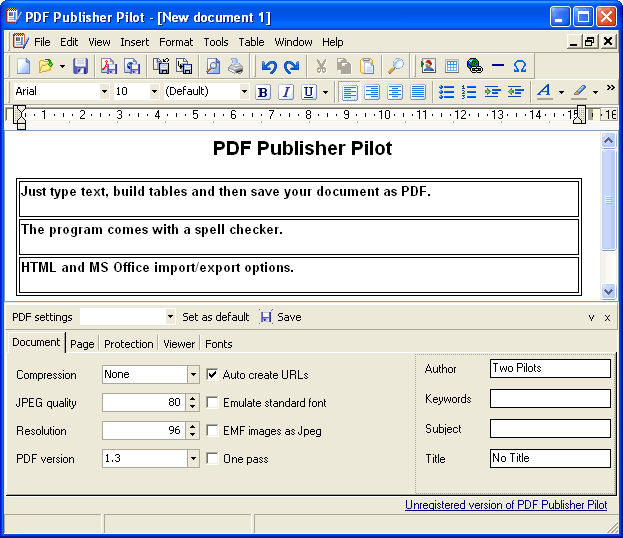Screen dimensions: 623x538
Task: Toggle underline formatting
Action: pos(308,92)
